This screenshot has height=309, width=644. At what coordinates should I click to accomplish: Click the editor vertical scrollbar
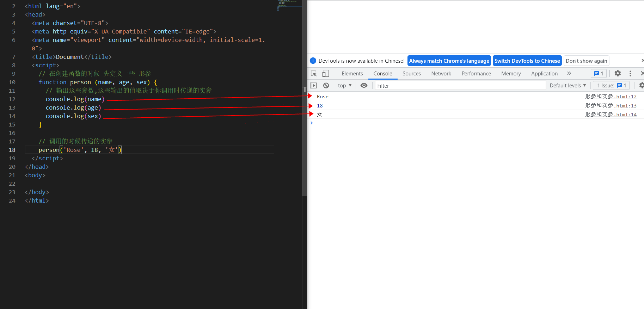click(x=305, y=98)
